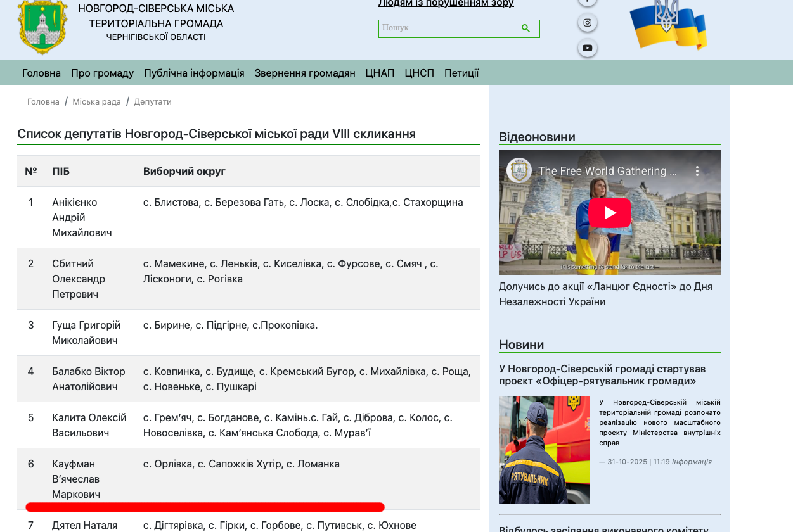This screenshot has height=532, width=793.
Task: Click the channel avatar on the video
Action: (519, 171)
